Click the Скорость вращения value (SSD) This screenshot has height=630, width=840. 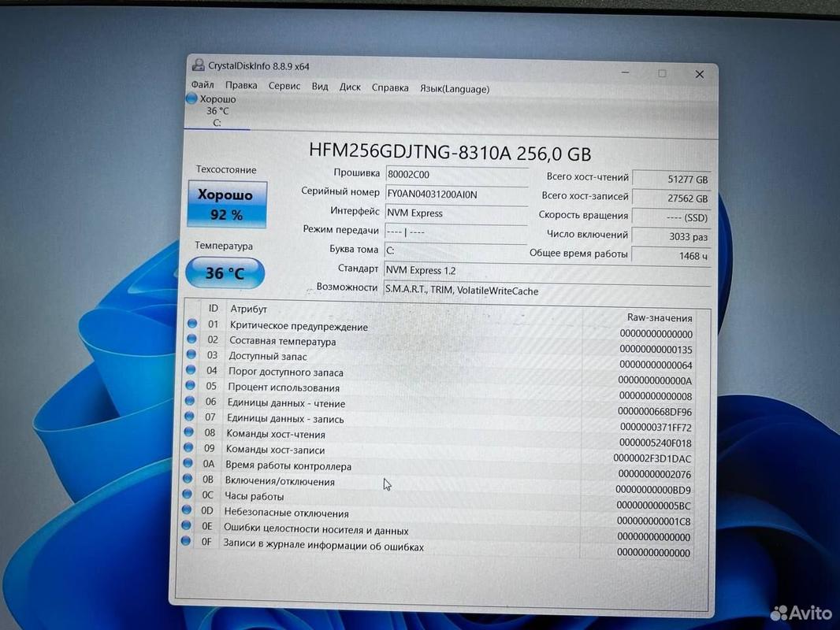tap(672, 217)
